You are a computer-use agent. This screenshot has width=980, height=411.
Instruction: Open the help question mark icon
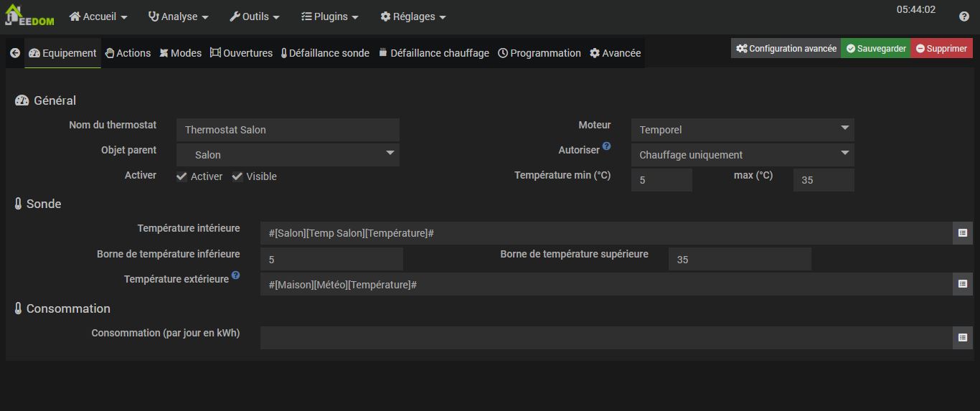pyautogui.click(x=963, y=16)
